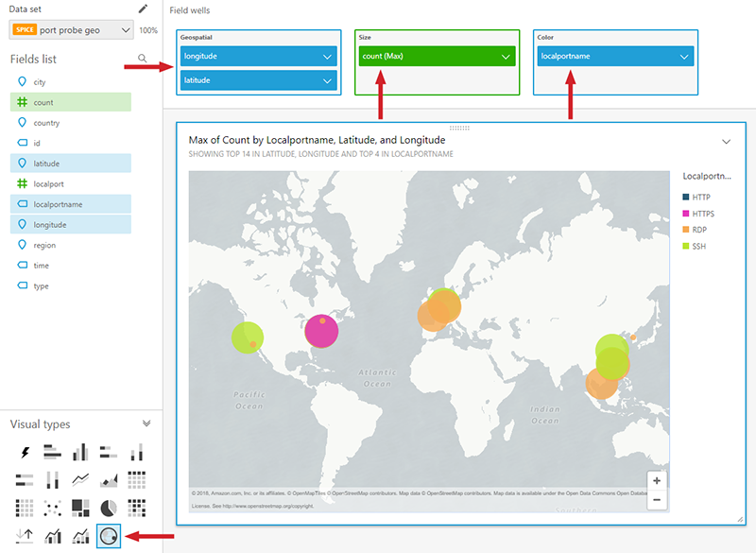Click the SSH legend entry
The image size is (756, 553).
tap(695, 246)
